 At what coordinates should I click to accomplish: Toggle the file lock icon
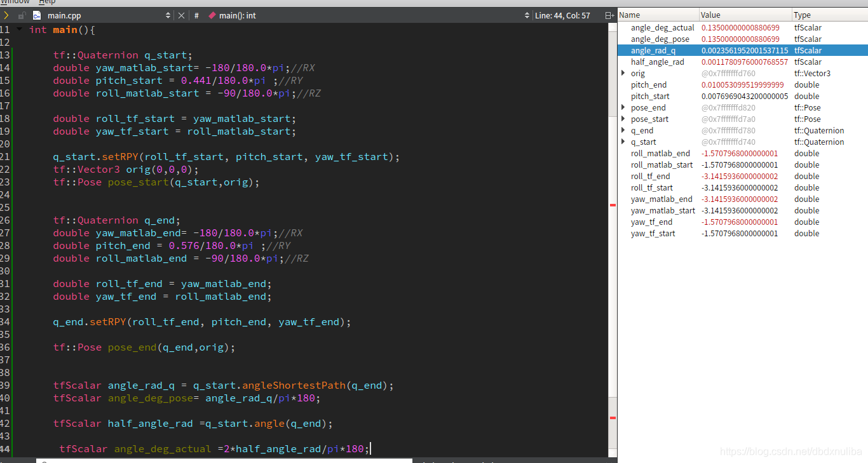click(22, 15)
